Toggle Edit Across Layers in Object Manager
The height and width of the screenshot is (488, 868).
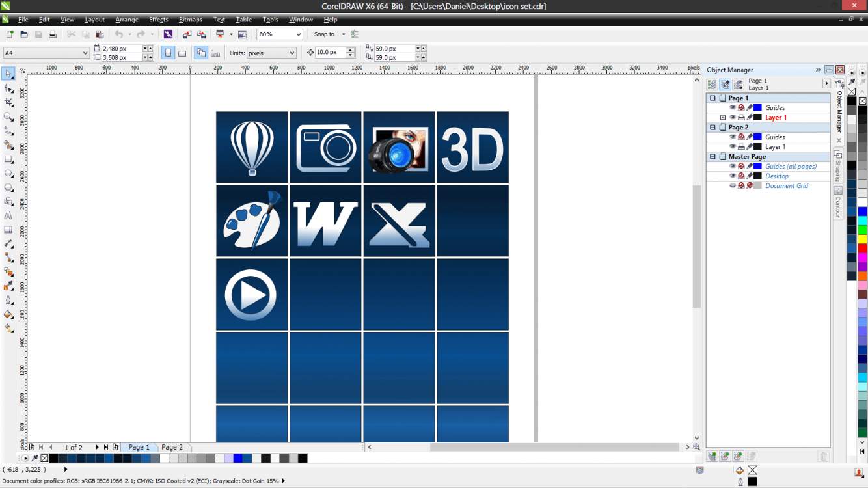click(x=725, y=85)
